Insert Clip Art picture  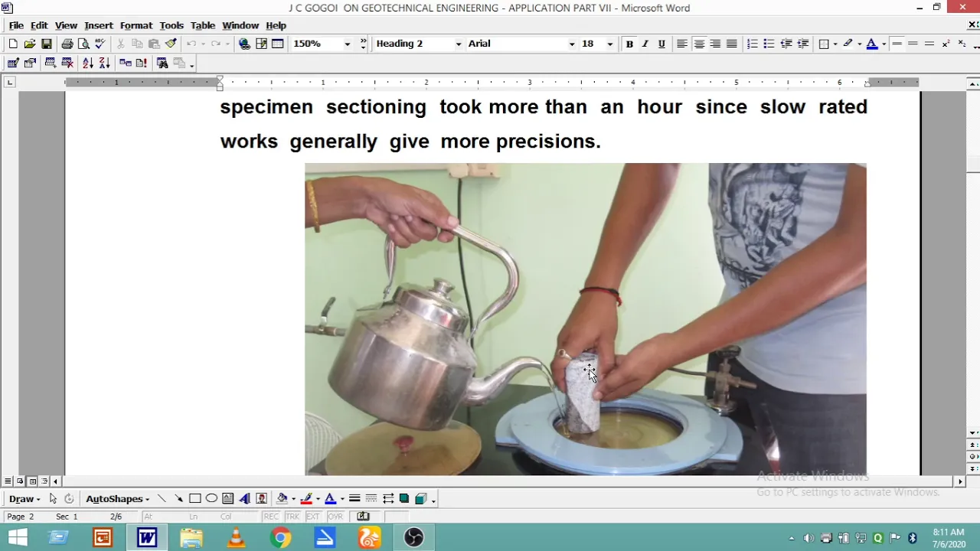261,498
